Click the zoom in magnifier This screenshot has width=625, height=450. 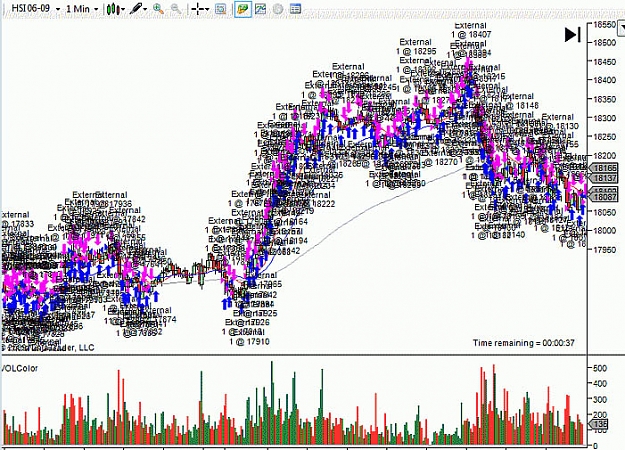coord(158,9)
